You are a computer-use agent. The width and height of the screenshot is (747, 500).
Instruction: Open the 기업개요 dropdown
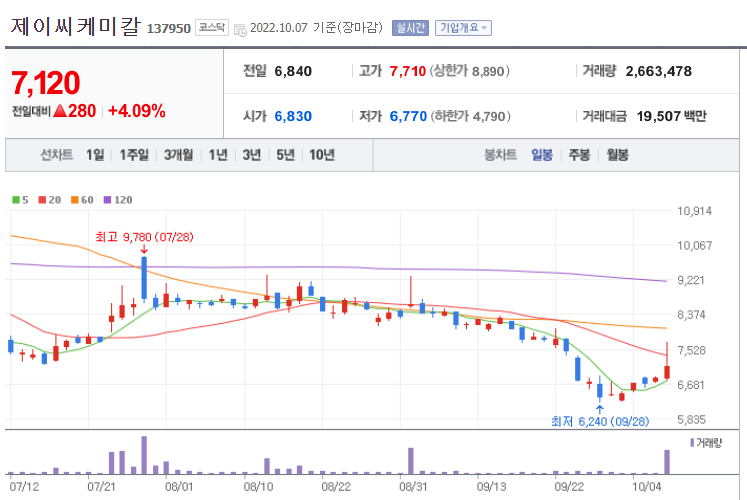(463, 28)
